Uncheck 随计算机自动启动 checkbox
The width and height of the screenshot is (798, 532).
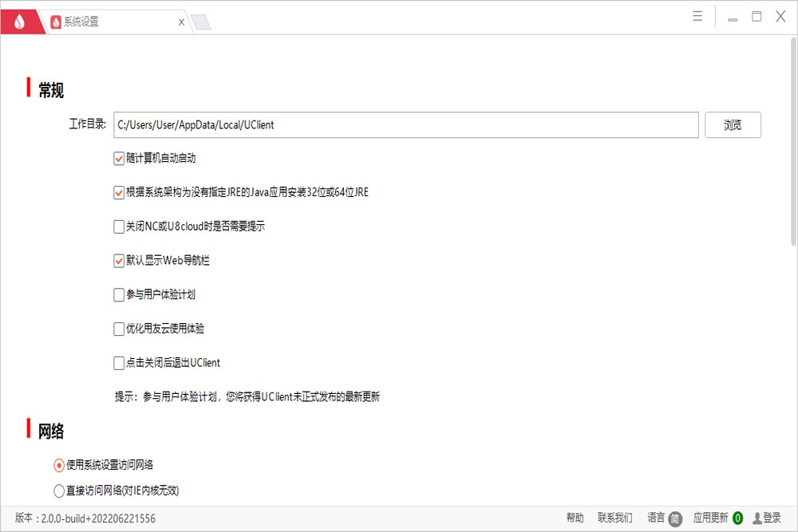point(119,159)
